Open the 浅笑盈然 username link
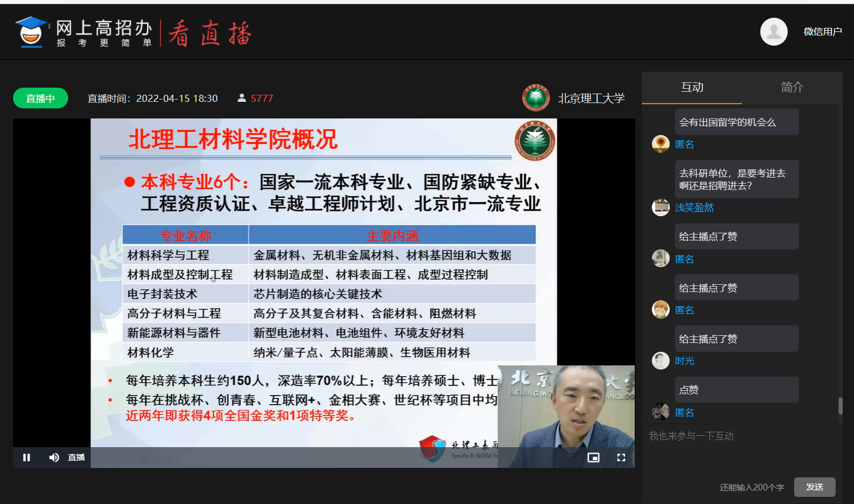 tap(694, 207)
